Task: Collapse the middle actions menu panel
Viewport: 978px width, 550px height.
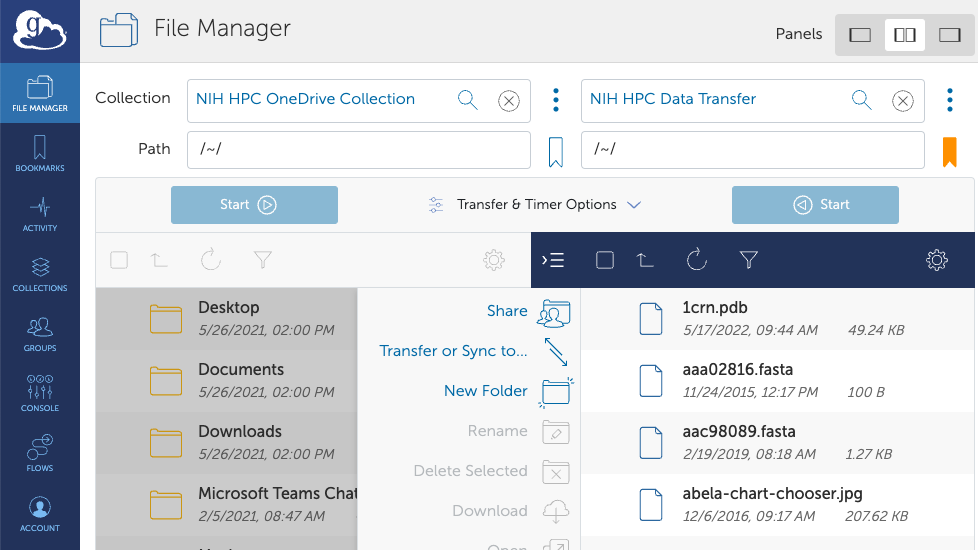Action: [x=553, y=260]
